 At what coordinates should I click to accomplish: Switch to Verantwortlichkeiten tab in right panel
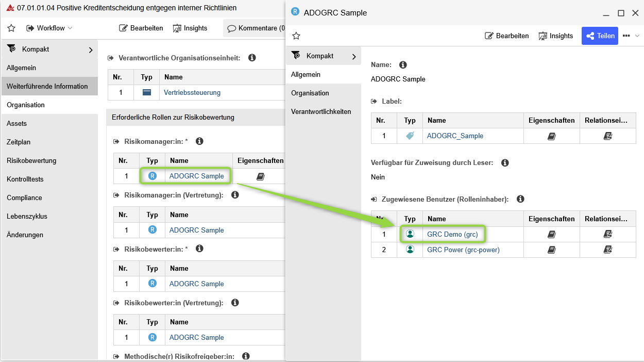pyautogui.click(x=321, y=111)
